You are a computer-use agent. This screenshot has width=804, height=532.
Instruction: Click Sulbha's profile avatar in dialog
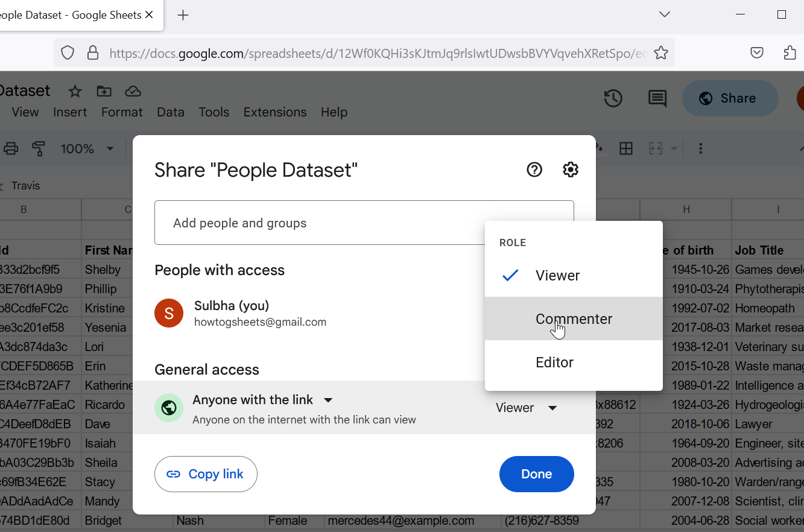169,313
